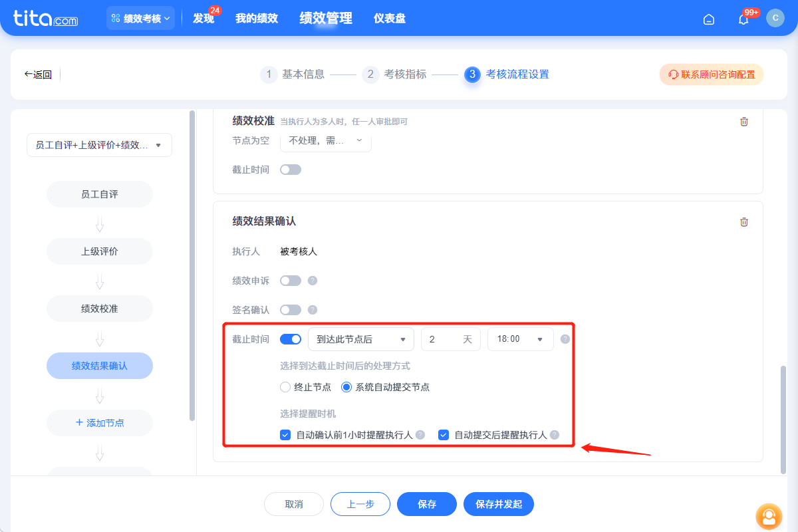Open the 节点为空 handling dropdown
The height and width of the screenshot is (532, 798).
click(x=325, y=140)
